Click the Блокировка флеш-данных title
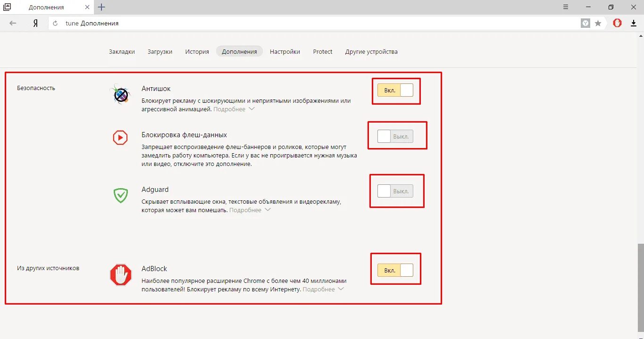 (184, 135)
